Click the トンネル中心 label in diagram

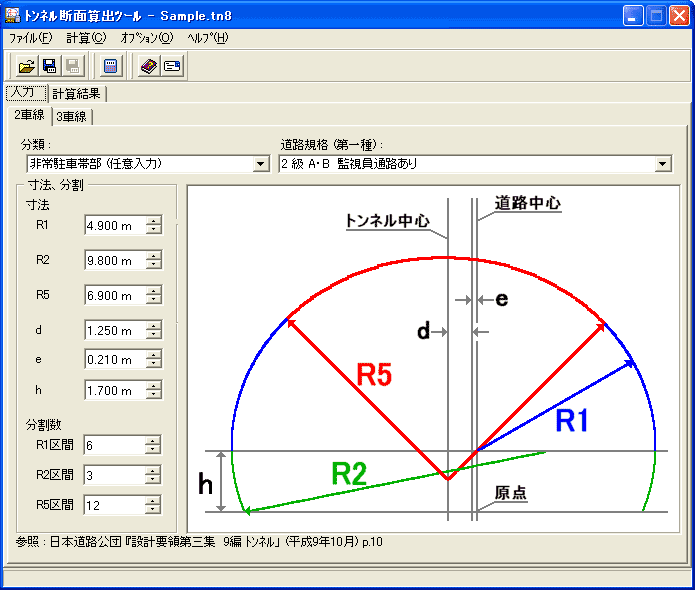387,220
